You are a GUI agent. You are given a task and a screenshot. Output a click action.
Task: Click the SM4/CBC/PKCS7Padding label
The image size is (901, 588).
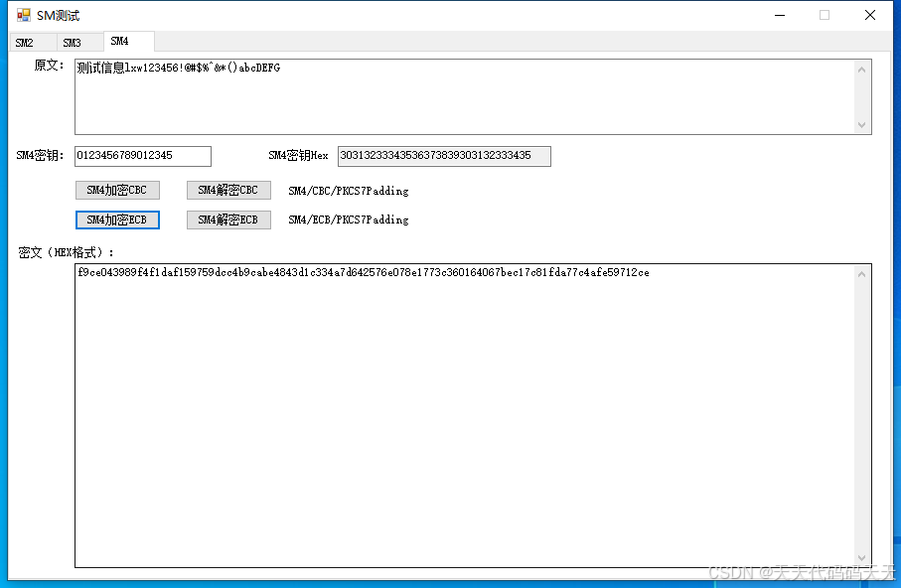pyautogui.click(x=349, y=191)
